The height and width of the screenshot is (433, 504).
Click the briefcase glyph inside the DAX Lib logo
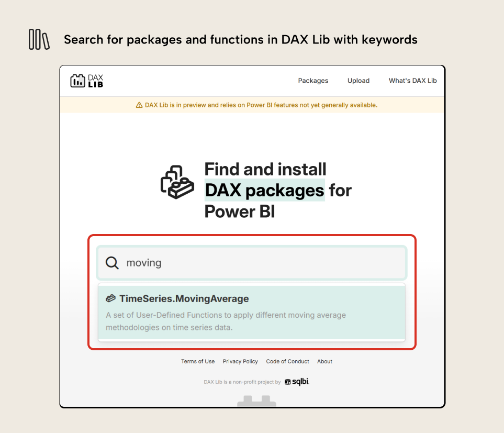pyautogui.click(x=78, y=81)
